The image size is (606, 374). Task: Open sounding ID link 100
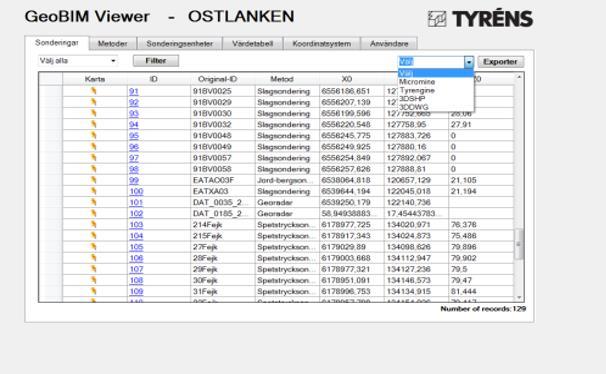(x=136, y=192)
